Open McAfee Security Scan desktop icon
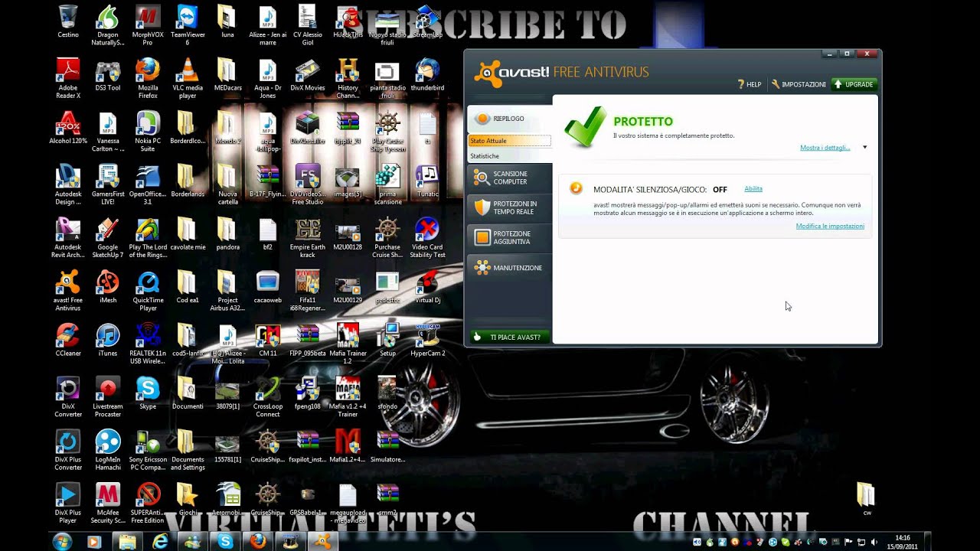Image resolution: width=980 pixels, height=551 pixels. [108, 504]
